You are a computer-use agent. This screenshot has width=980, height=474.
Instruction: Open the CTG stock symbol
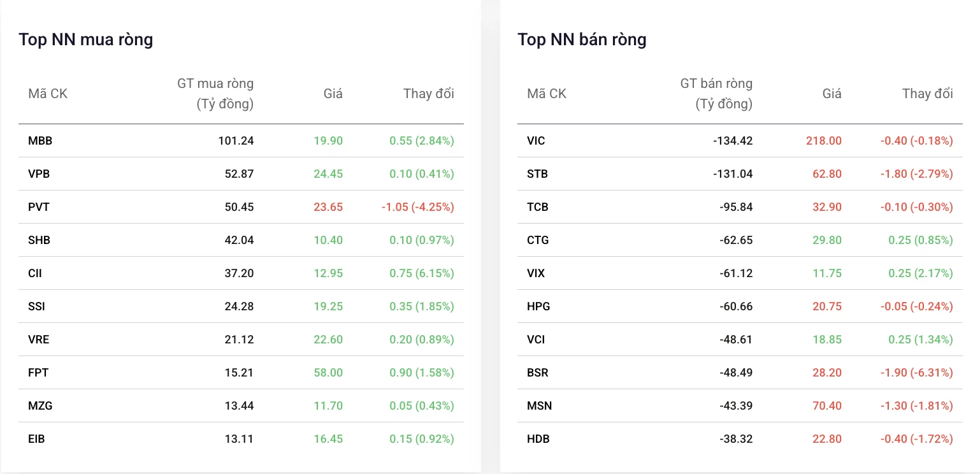coord(538,240)
